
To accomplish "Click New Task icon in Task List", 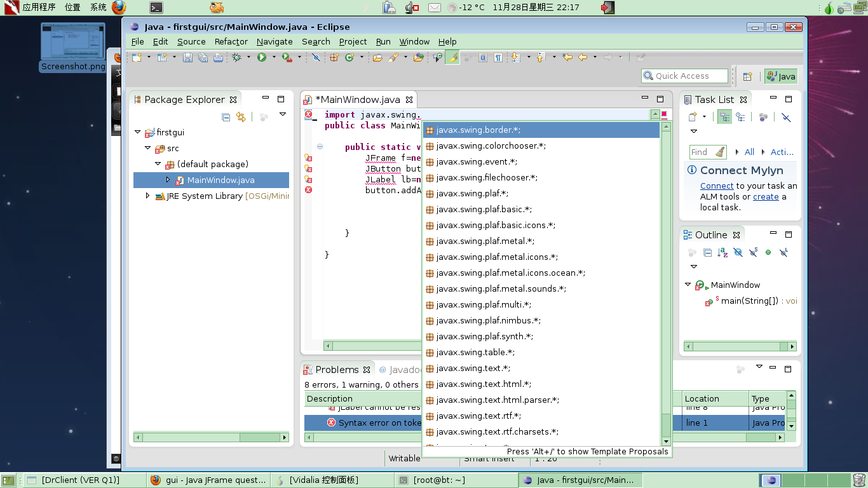I will (693, 117).
